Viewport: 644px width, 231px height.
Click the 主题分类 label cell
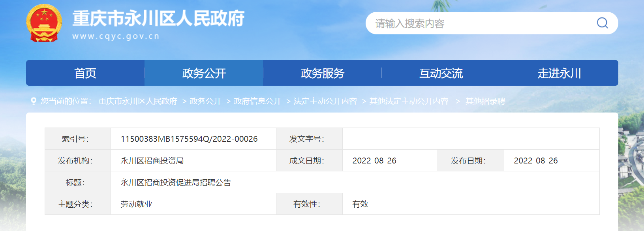pyautogui.click(x=78, y=204)
